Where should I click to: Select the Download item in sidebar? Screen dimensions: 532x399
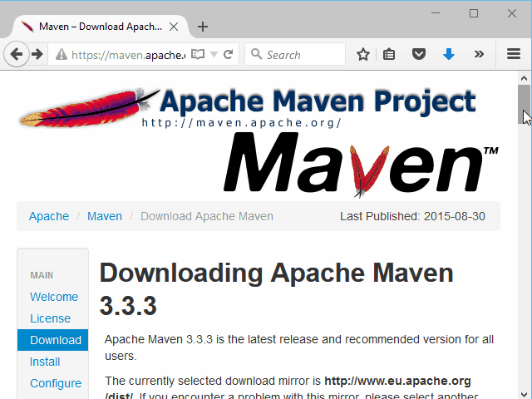pos(55,340)
